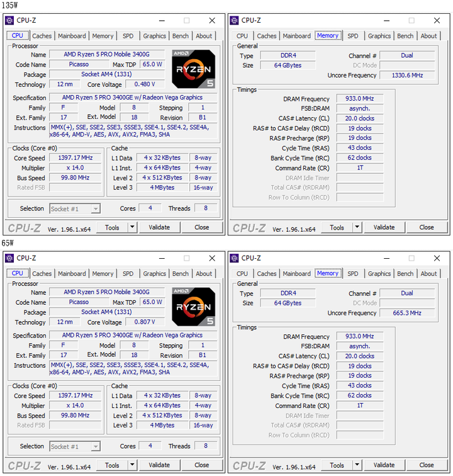The height and width of the screenshot is (476, 453).
Task: Select the Mainboard tab in the 135W Memory window
Action: [x=297, y=36]
